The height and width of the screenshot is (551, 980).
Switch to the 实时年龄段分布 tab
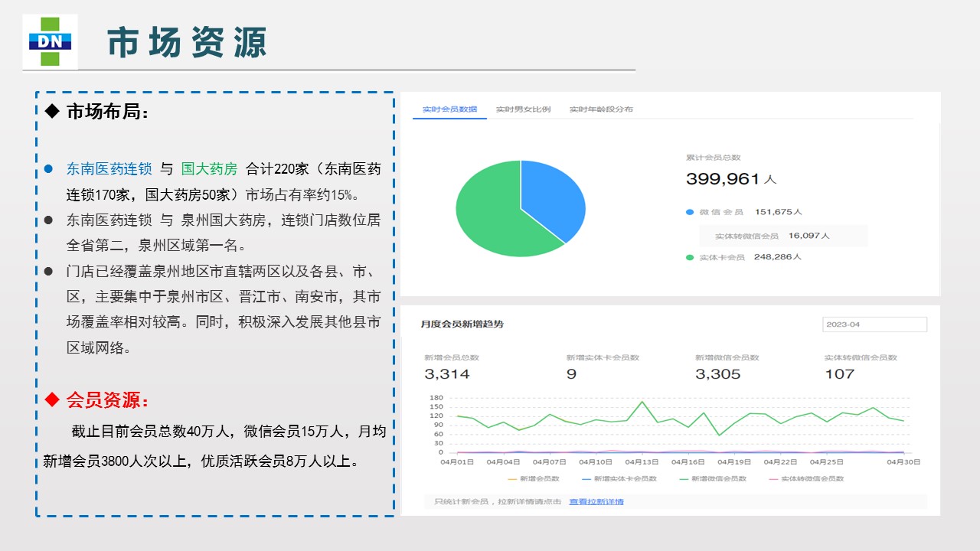[x=601, y=109]
